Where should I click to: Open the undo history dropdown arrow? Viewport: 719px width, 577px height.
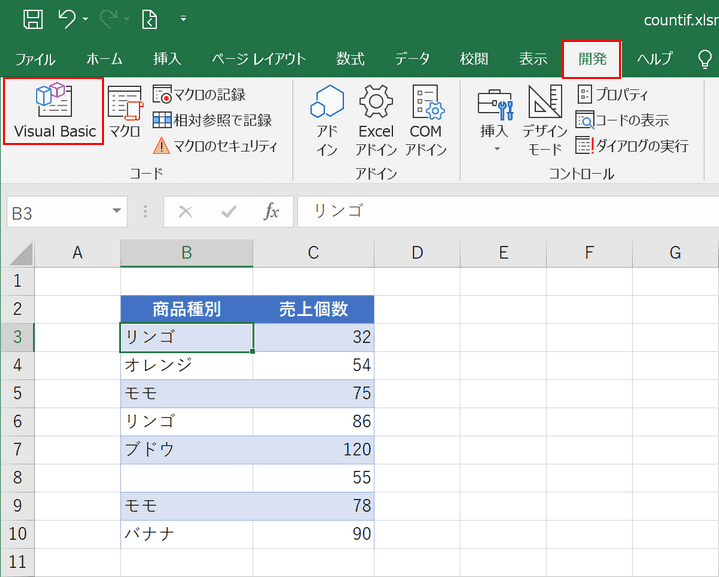click(86, 19)
